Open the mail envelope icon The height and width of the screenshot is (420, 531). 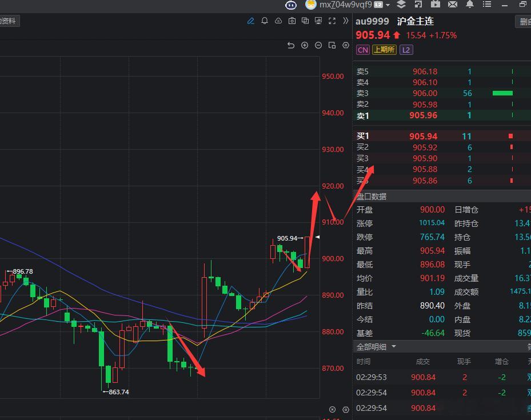(x=453, y=4)
